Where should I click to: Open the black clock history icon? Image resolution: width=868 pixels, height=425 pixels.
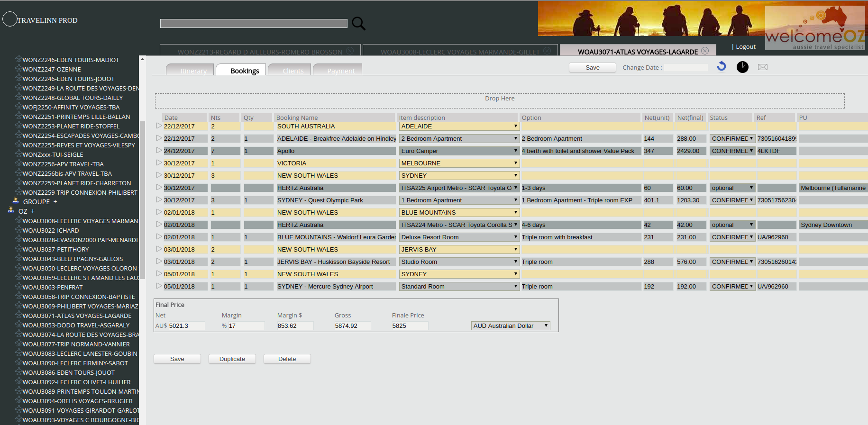(742, 67)
